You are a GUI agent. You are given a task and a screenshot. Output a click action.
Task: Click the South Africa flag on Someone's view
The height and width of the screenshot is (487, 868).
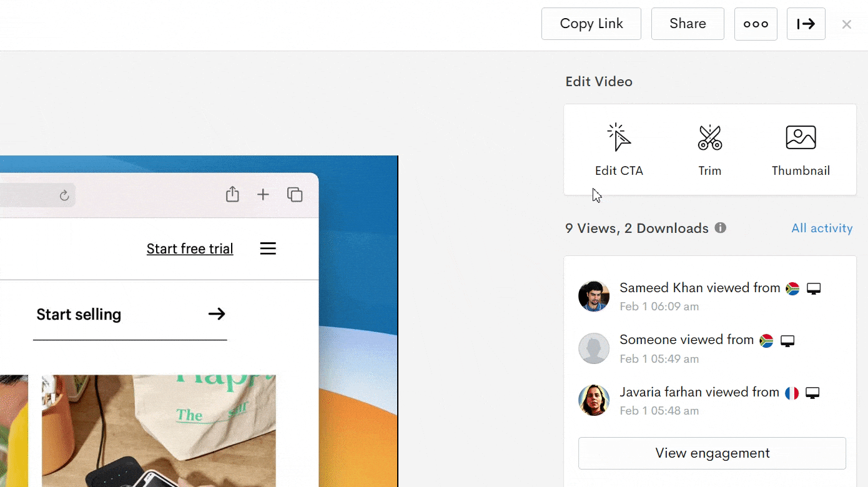point(766,340)
